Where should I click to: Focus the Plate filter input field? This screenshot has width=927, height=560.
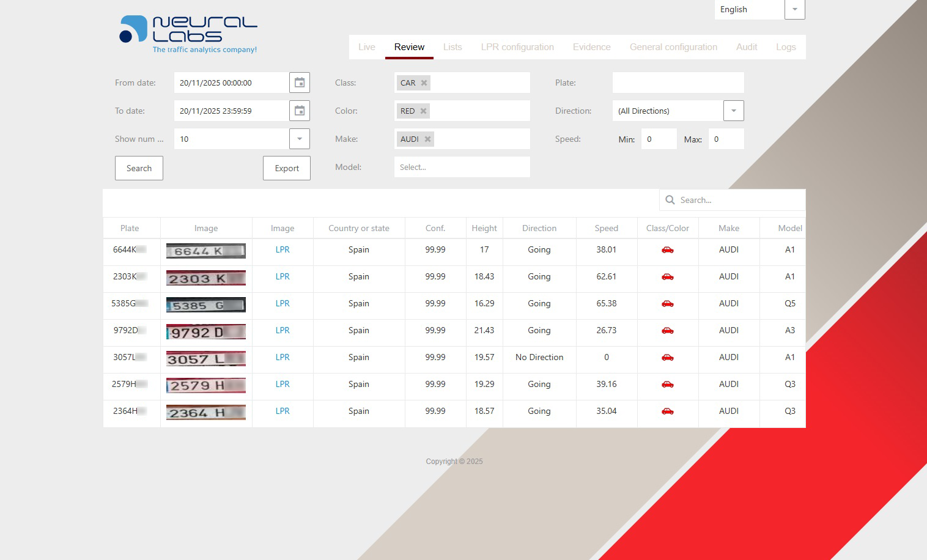(x=678, y=83)
